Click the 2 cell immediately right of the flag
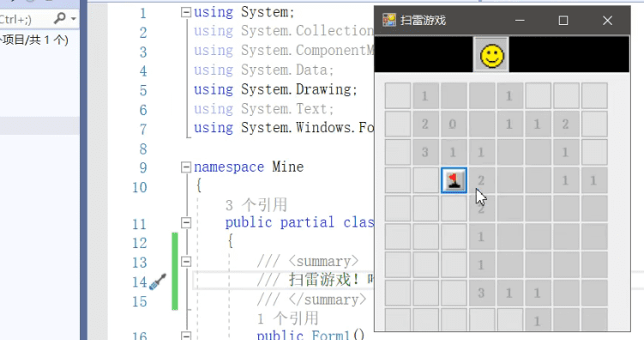Image resolution: width=644 pixels, height=340 pixels. coord(482,180)
